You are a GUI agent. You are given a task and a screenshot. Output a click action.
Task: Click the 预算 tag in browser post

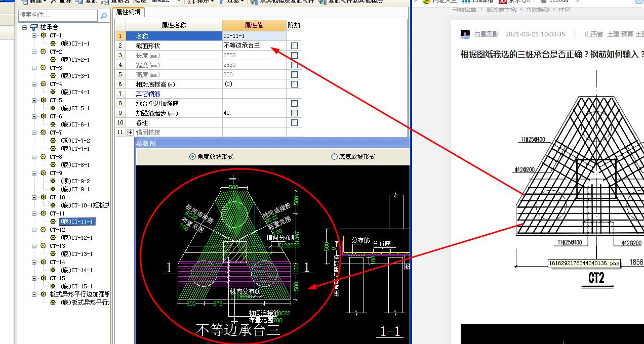627,34
